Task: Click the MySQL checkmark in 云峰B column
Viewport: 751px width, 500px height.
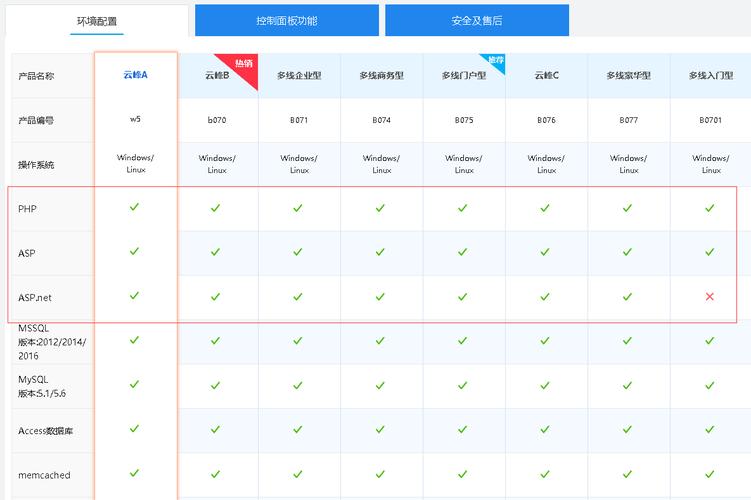Action: (216, 385)
